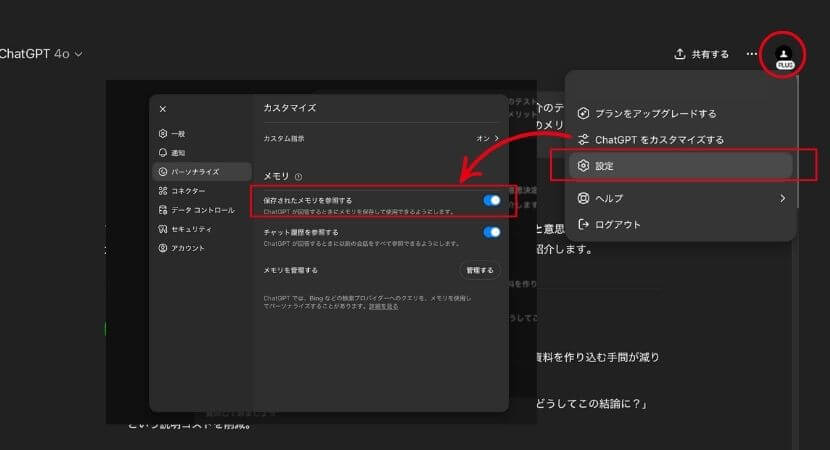Click the パーソナライズ sidebar icon

pos(163,172)
